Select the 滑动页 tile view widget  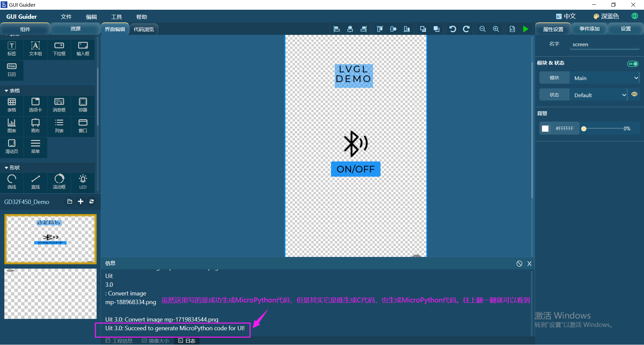click(x=12, y=147)
